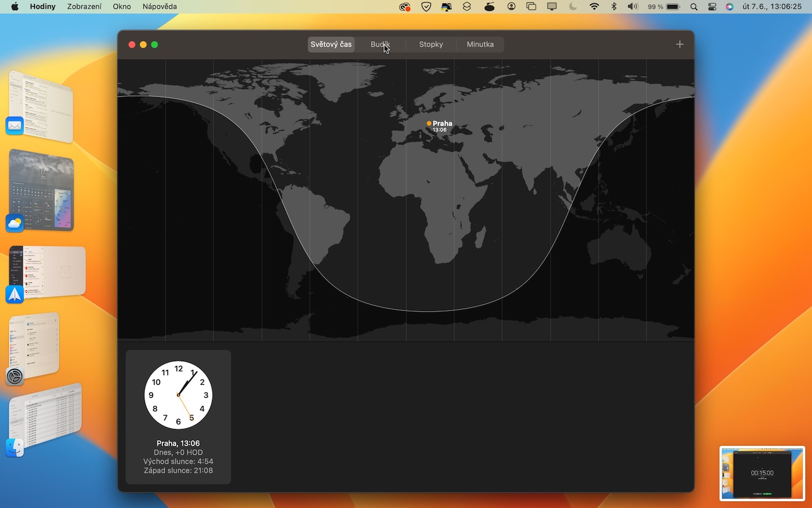The height and width of the screenshot is (508, 812).
Task: Click the sunset text 'Západ slunce: 21:08'
Action: [178, 471]
